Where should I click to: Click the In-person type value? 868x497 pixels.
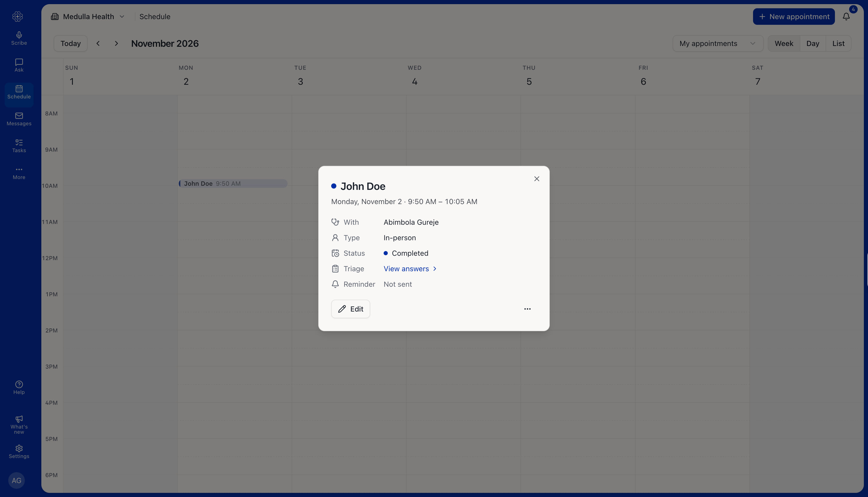400,238
